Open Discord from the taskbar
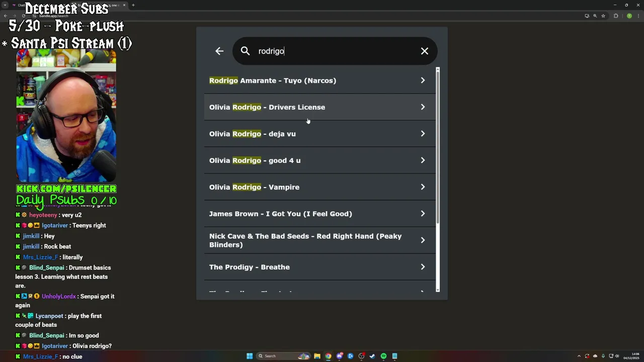Viewport: 644px width, 362px height. pos(339,356)
